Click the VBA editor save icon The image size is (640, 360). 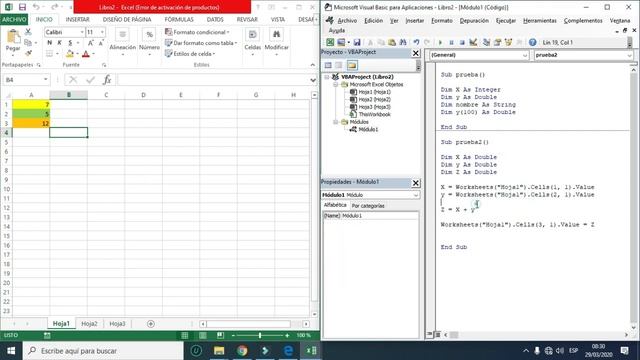(357, 42)
